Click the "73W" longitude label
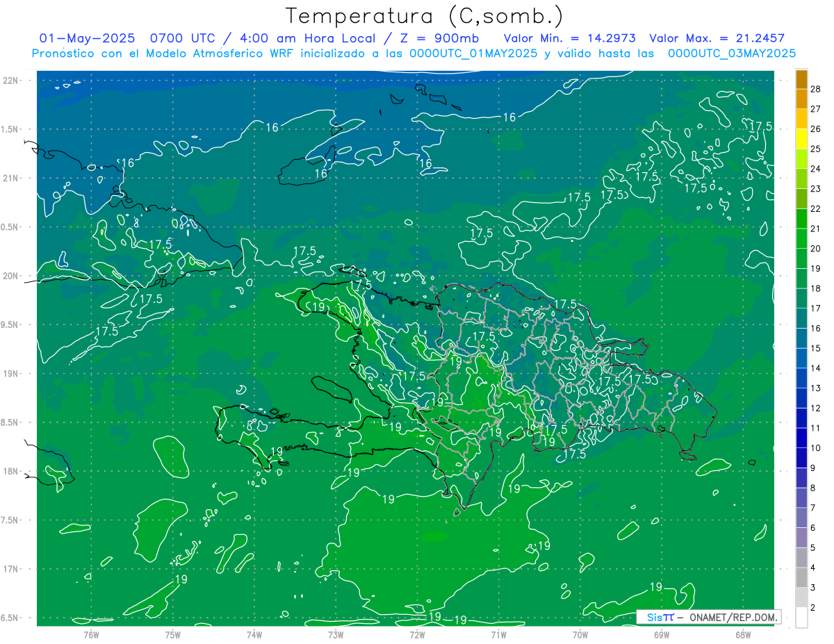The width and height of the screenshot is (834, 644). pos(336,634)
